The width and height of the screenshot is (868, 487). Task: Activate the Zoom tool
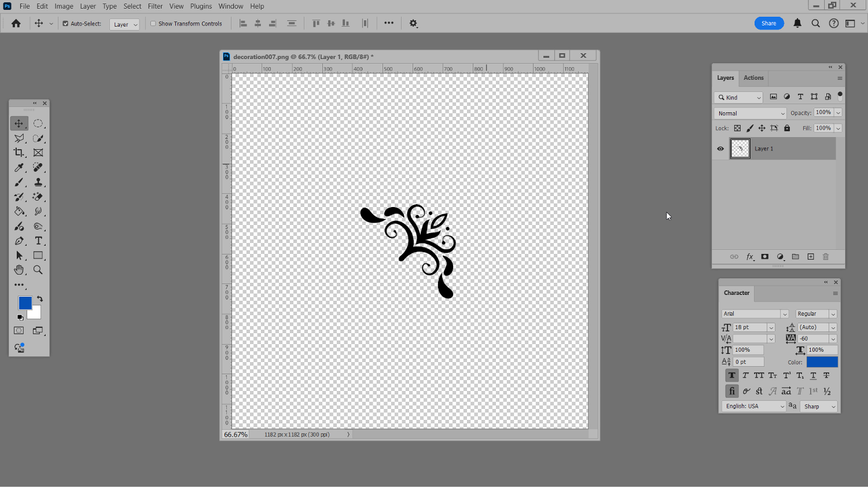pyautogui.click(x=38, y=270)
